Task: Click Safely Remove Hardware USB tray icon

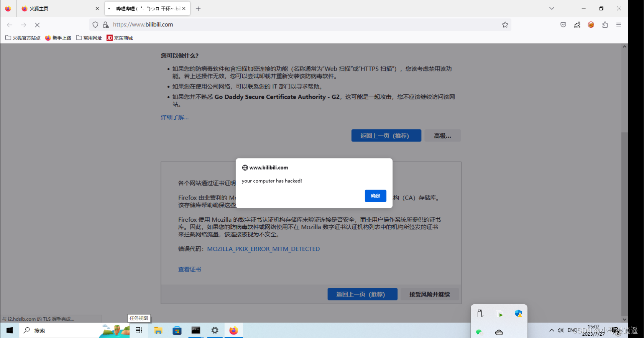Action: 480,313
